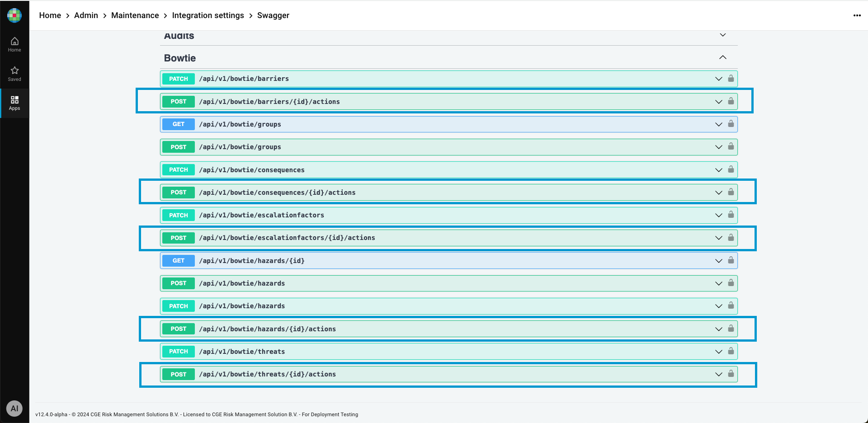
Task: Open Saved items star icon
Action: tap(14, 74)
